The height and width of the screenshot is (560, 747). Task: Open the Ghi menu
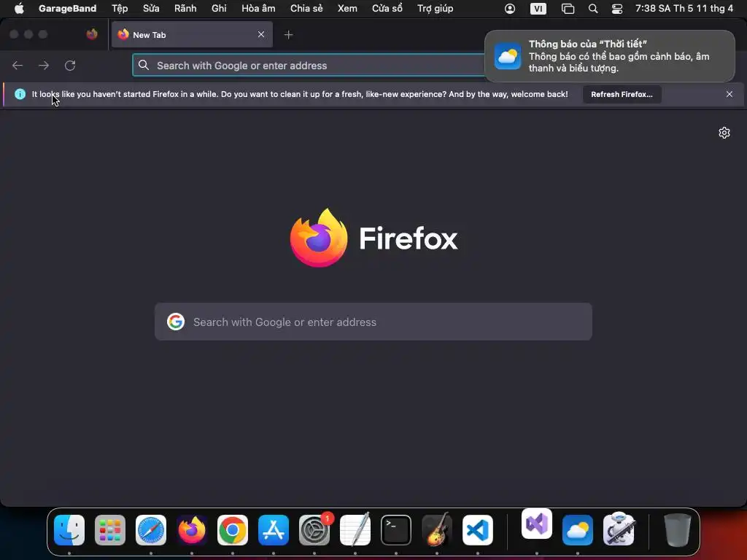click(x=219, y=8)
